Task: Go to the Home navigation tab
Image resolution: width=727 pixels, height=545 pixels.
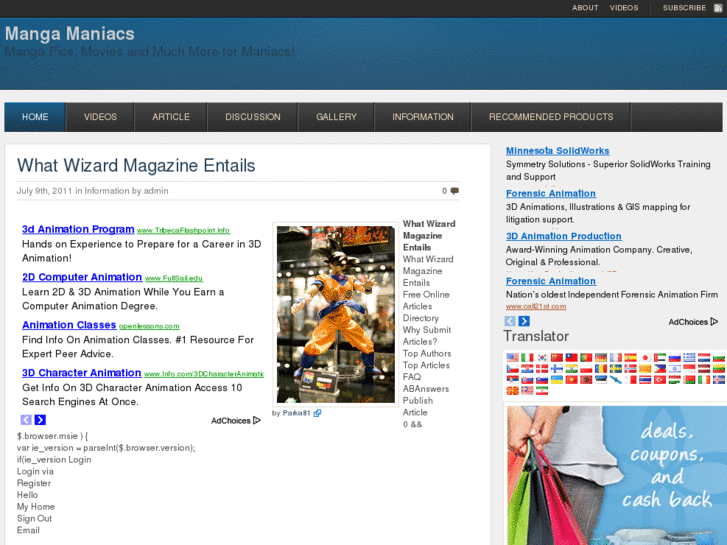Action: tap(35, 117)
